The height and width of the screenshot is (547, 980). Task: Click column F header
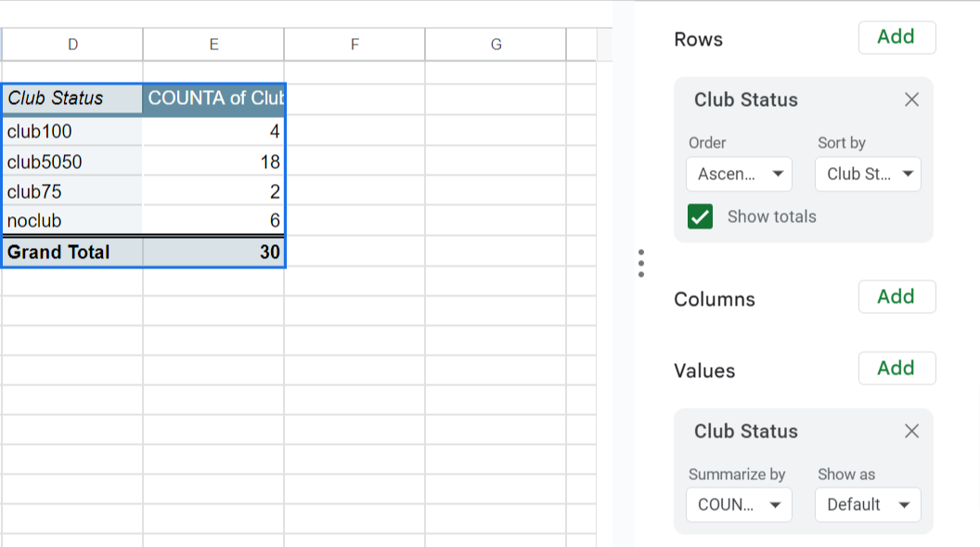tap(355, 44)
